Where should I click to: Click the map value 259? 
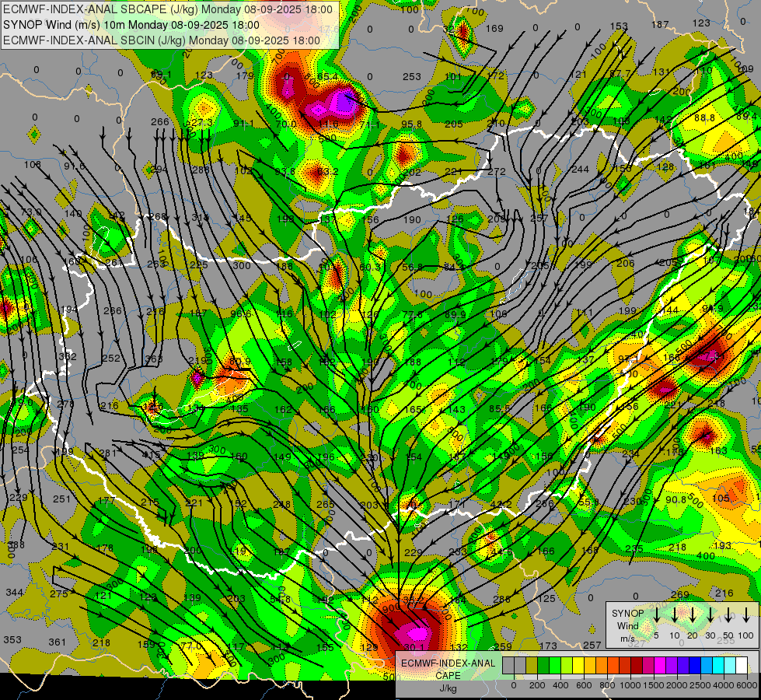(503, 646)
